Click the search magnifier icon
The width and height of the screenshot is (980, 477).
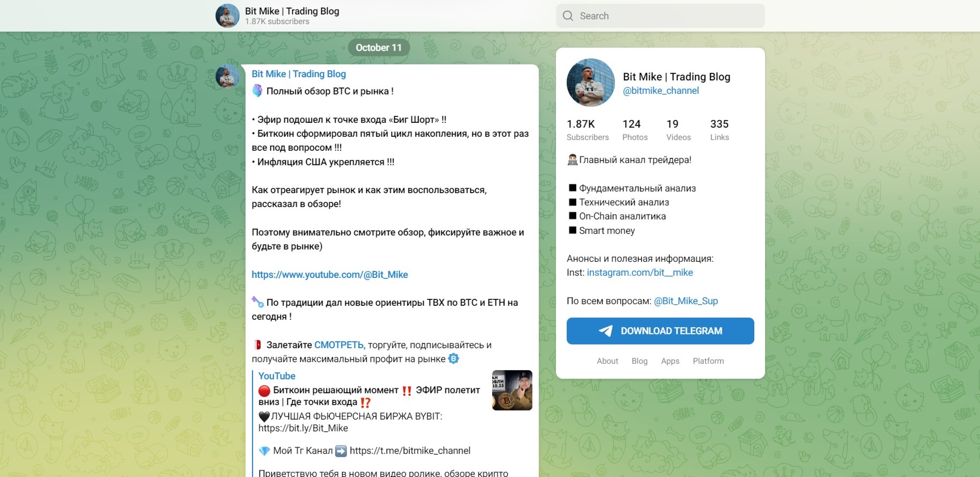pos(568,16)
